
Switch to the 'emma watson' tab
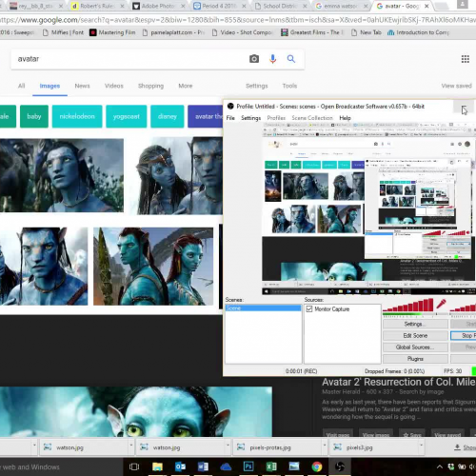tap(341, 6)
